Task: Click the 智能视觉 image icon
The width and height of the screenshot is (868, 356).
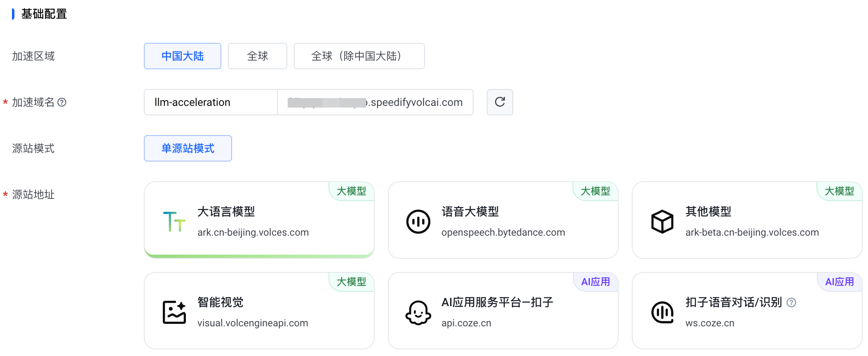Action: 174,312
